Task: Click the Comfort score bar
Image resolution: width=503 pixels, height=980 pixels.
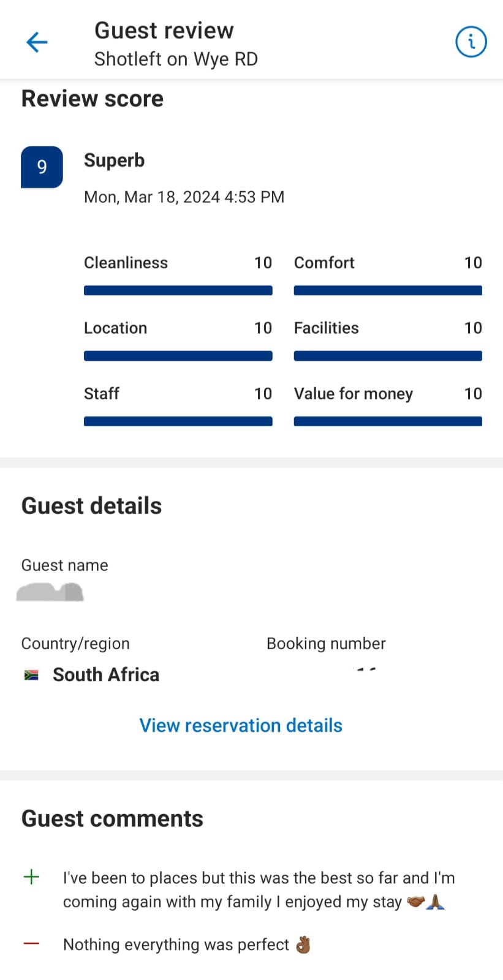Action: tap(388, 291)
